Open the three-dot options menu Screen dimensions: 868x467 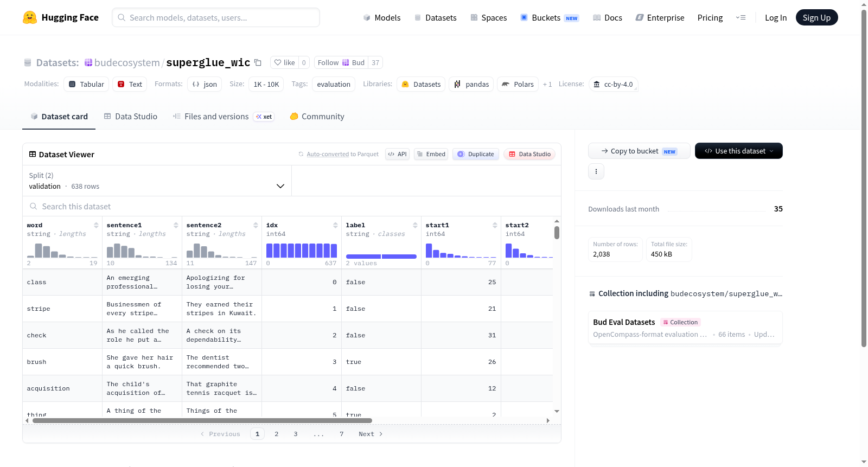(596, 171)
